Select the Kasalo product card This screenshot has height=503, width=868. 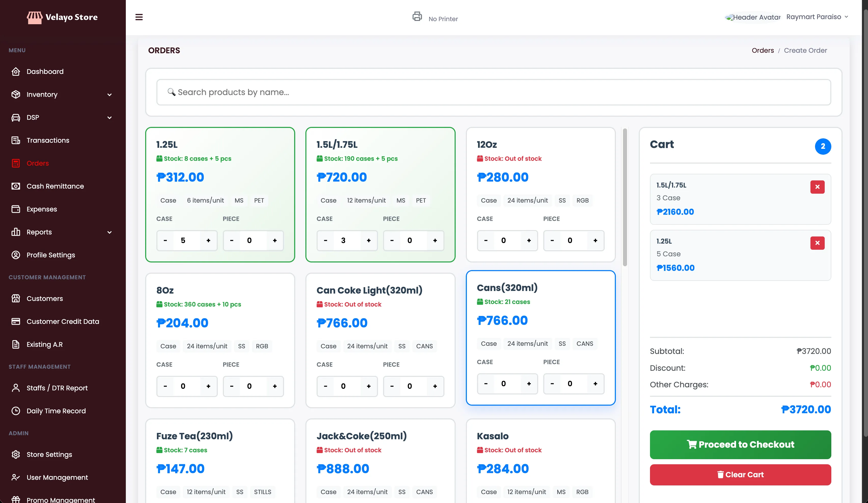point(540,461)
